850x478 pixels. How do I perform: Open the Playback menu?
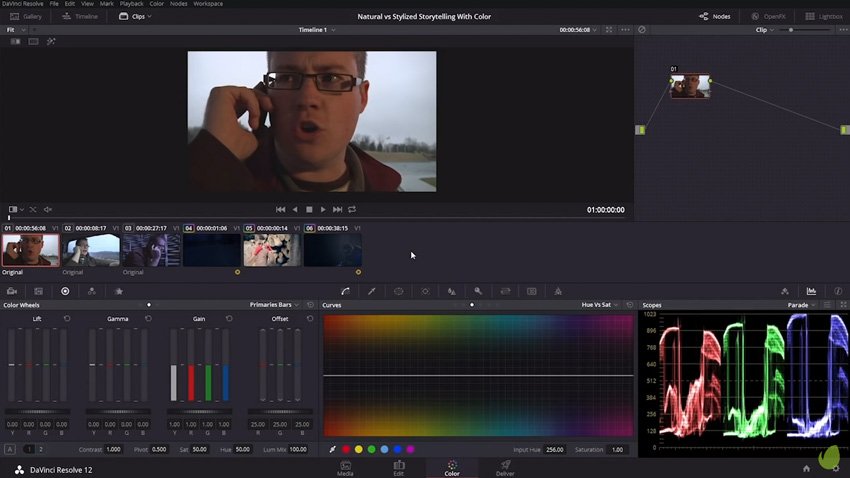131,4
